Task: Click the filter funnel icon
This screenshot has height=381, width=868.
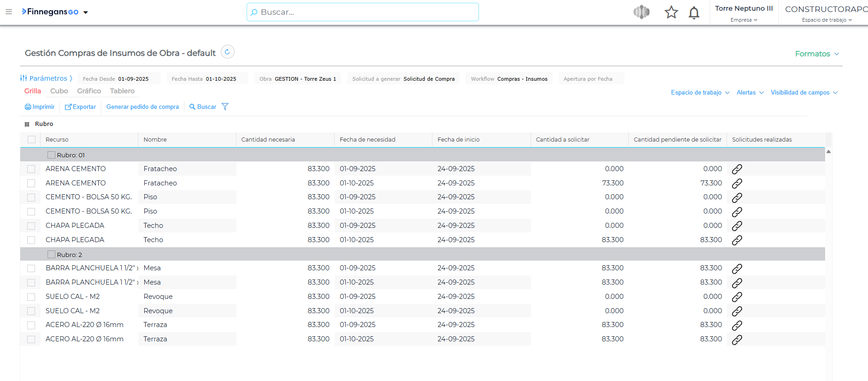Action: 225,107
